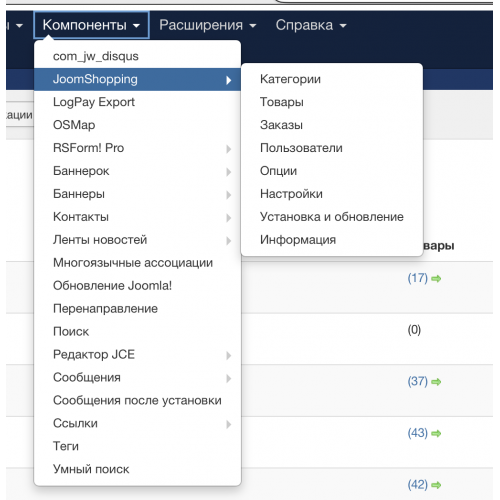The image size is (500, 500).
Task: Choose Информация in JoomShopping submenu
Action: [332, 240]
